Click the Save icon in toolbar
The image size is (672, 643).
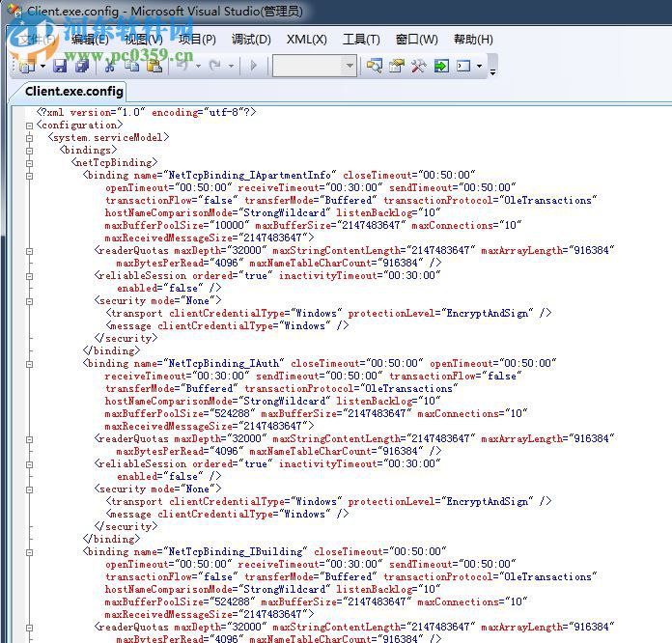pyautogui.click(x=60, y=66)
